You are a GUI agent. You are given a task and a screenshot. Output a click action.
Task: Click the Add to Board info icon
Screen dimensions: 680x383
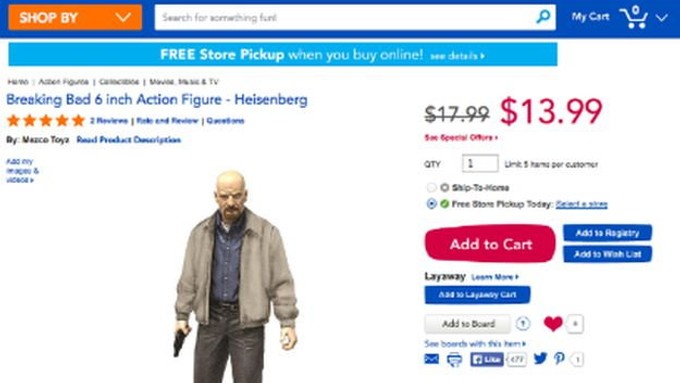point(523,324)
